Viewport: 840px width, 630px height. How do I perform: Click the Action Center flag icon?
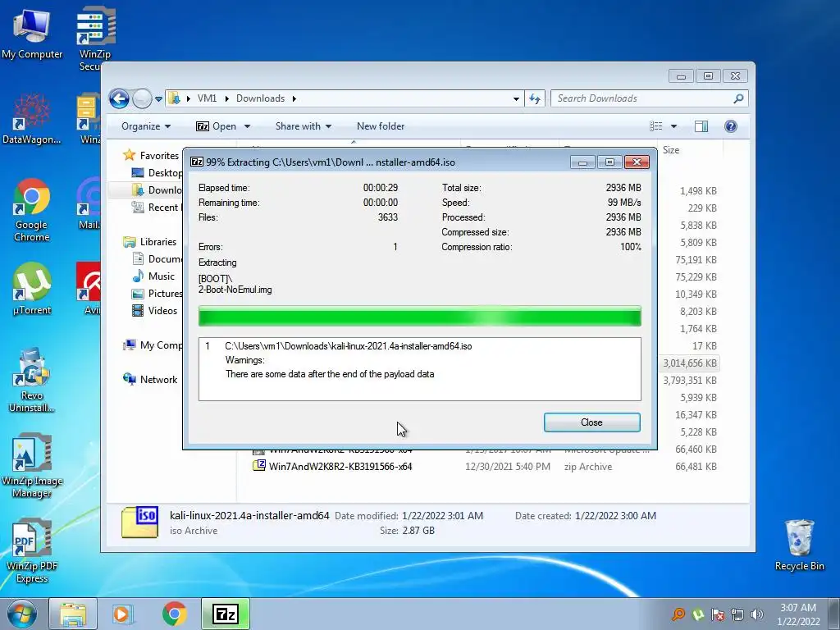[x=718, y=614]
